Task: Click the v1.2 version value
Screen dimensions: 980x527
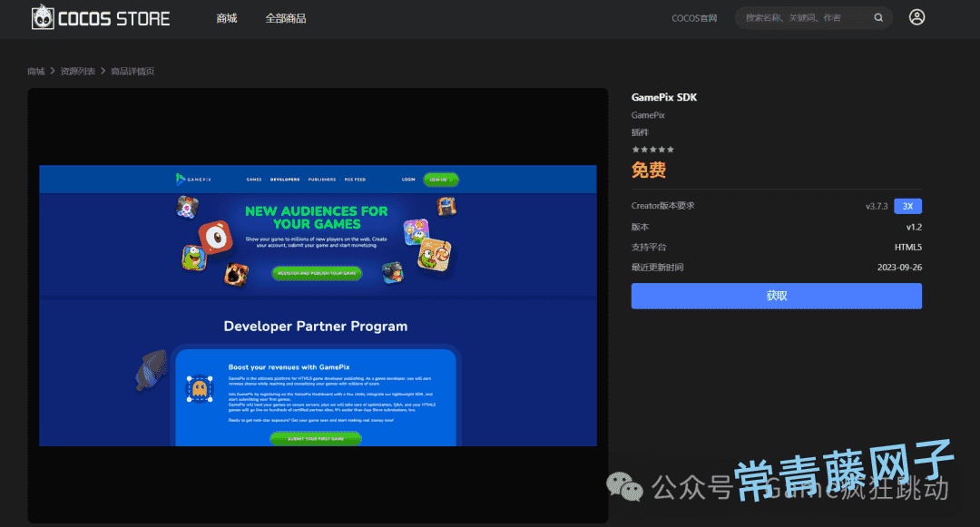Action: (914, 228)
